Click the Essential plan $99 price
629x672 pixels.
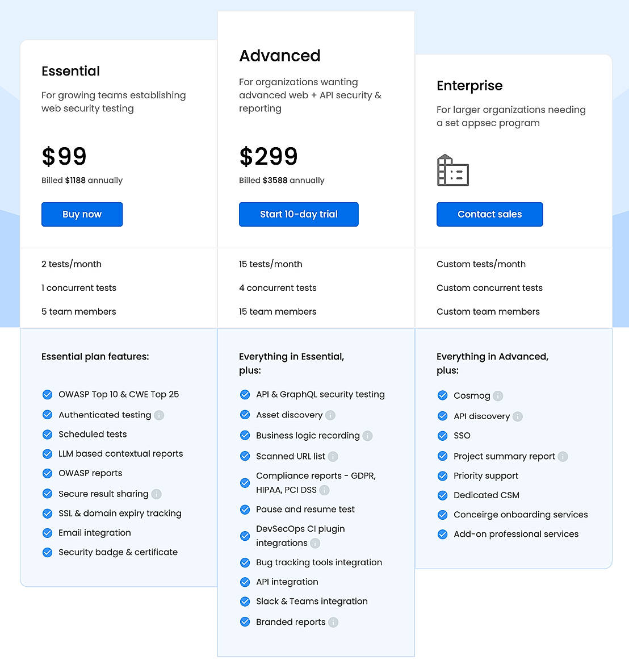[x=64, y=156]
